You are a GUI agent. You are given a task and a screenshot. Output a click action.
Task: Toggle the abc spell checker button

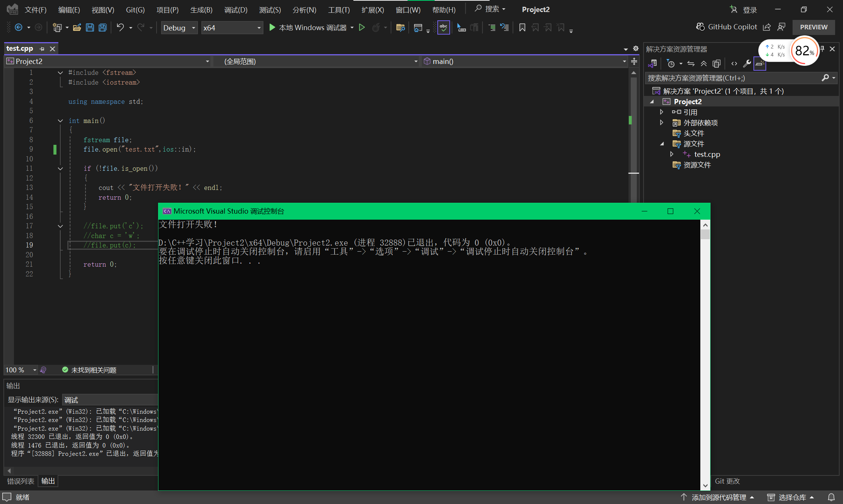443,27
